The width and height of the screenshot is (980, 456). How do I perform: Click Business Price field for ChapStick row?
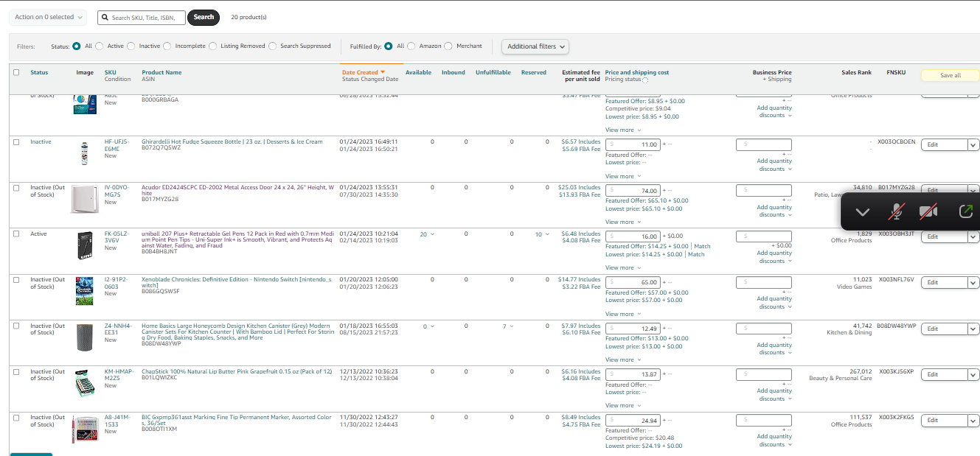pos(764,375)
